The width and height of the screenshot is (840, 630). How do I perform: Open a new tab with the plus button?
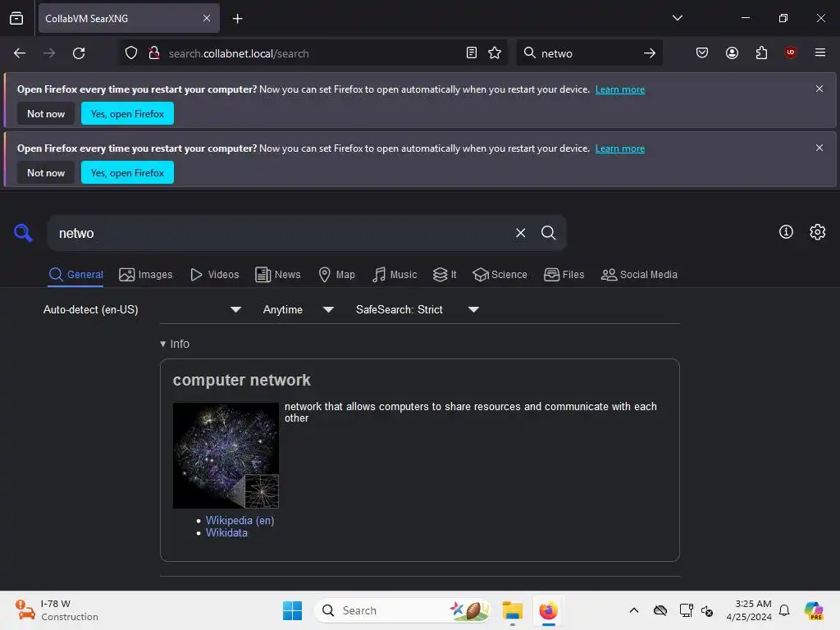237,19
